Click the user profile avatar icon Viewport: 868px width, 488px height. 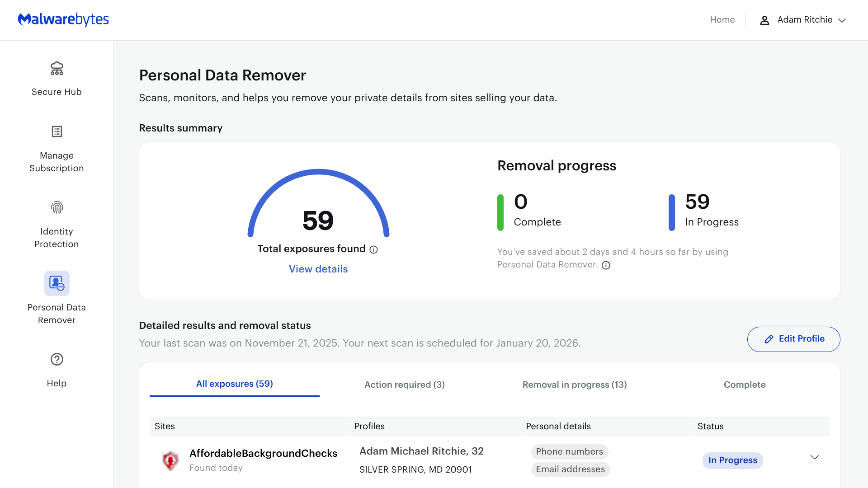pyautogui.click(x=764, y=20)
